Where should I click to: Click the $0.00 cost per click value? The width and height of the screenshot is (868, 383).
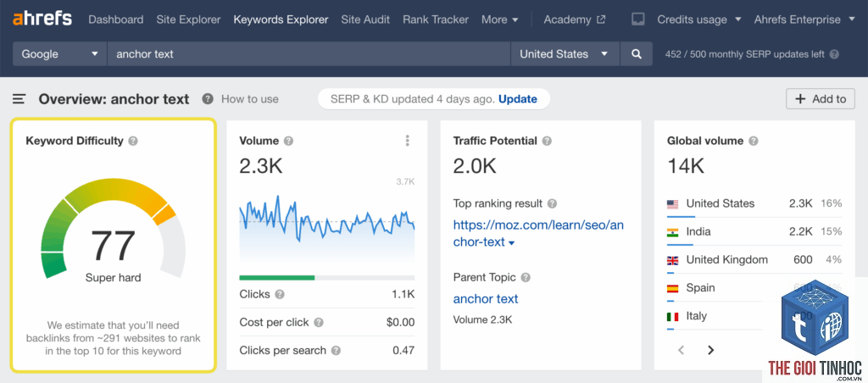pyautogui.click(x=400, y=322)
